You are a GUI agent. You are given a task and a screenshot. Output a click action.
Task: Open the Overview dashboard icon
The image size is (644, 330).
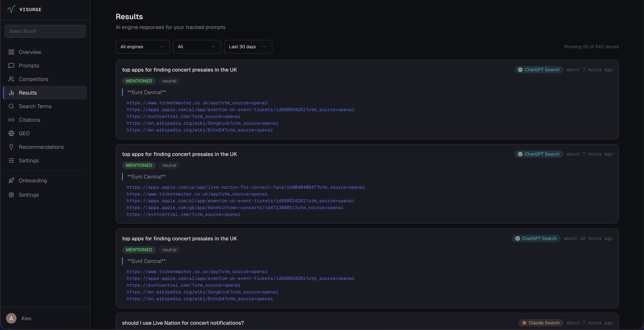[x=11, y=52]
